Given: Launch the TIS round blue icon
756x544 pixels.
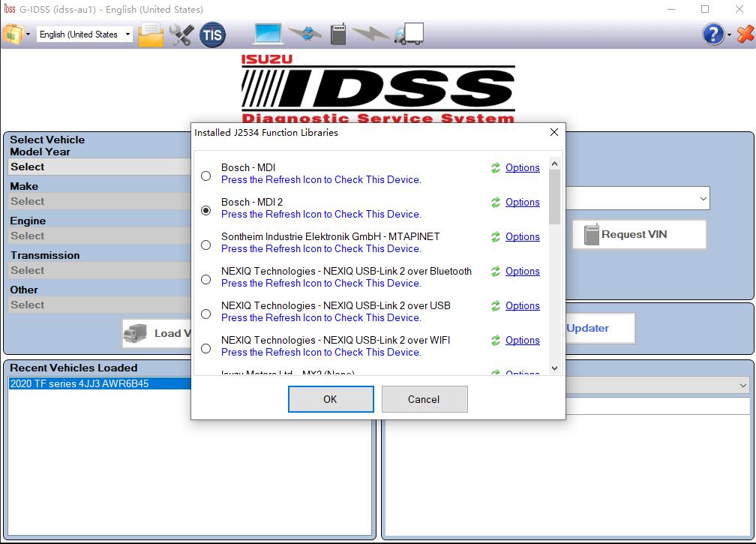Looking at the screenshot, I should 213,35.
